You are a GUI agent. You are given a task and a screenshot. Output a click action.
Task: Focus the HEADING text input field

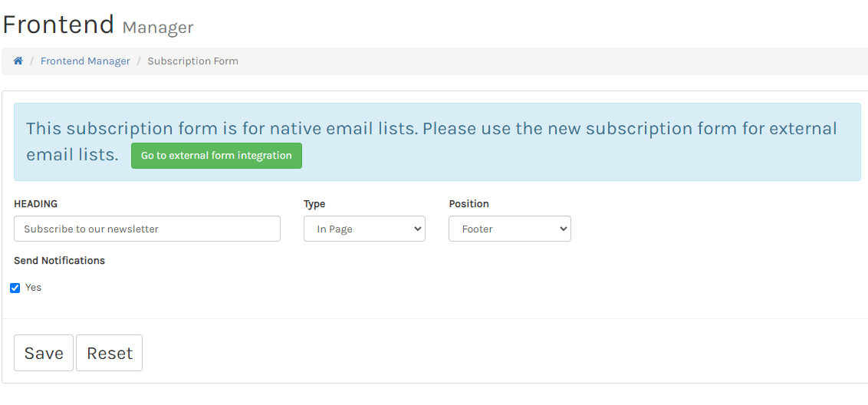(x=147, y=229)
